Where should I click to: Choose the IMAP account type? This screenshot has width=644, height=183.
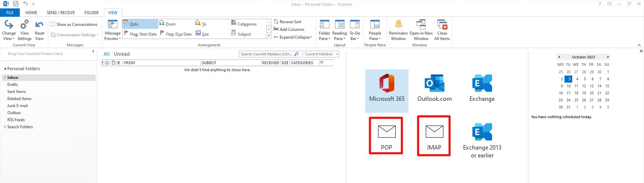click(x=434, y=136)
